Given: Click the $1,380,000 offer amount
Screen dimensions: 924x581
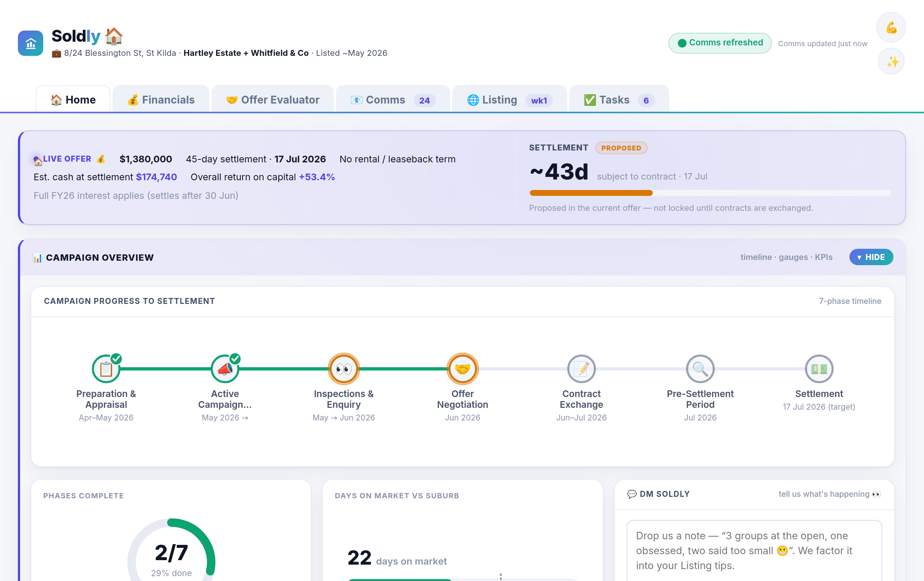Looking at the screenshot, I should click(145, 159).
